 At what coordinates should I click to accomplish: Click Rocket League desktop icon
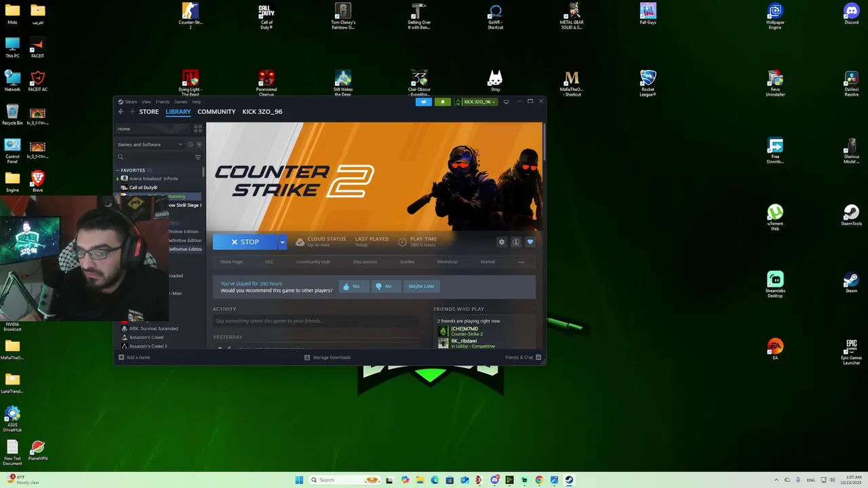tap(648, 83)
